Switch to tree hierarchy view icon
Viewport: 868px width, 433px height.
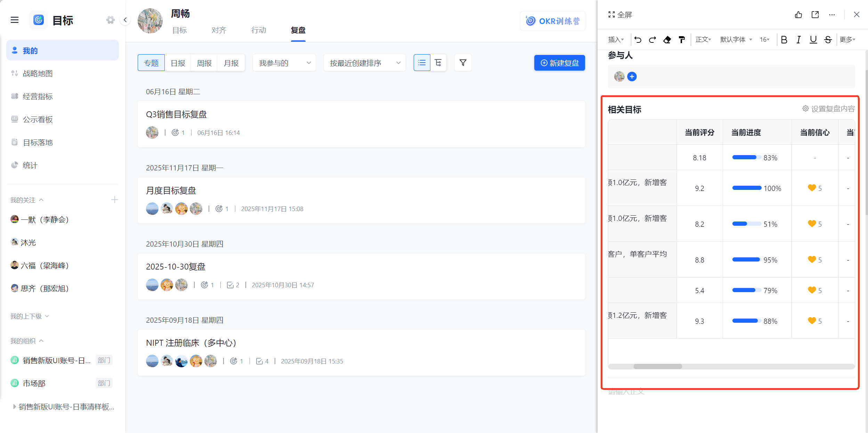[x=438, y=63]
